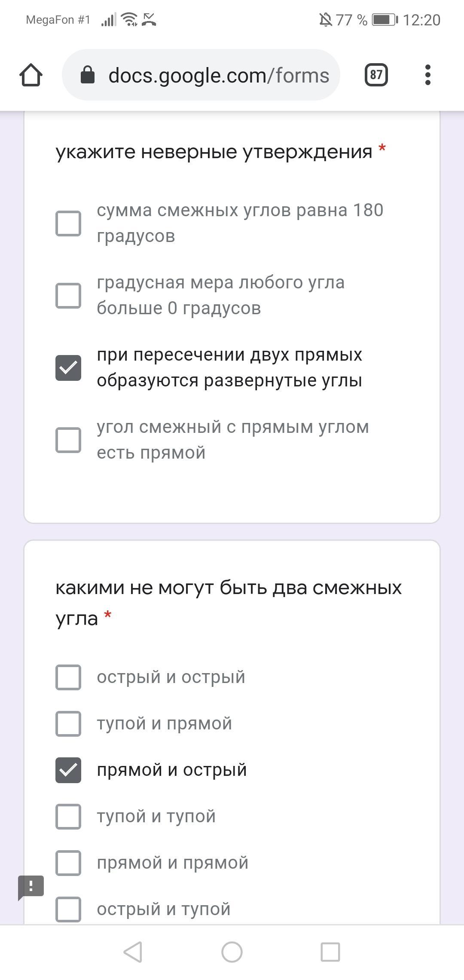Image resolution: width=464 pixels, height=980 pixels.
Task: Check 'угол смежный с прямым углом' option
Action: 68,440
